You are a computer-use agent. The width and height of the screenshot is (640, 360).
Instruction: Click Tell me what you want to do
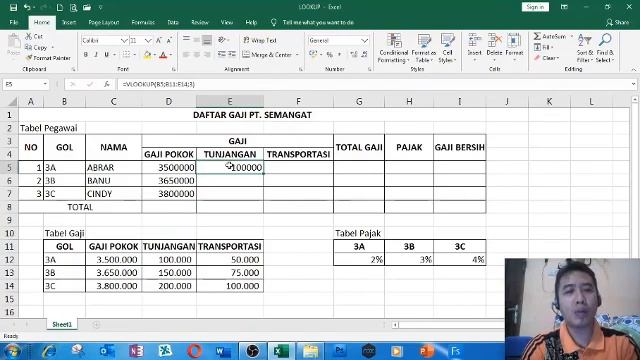pos(318,22)
